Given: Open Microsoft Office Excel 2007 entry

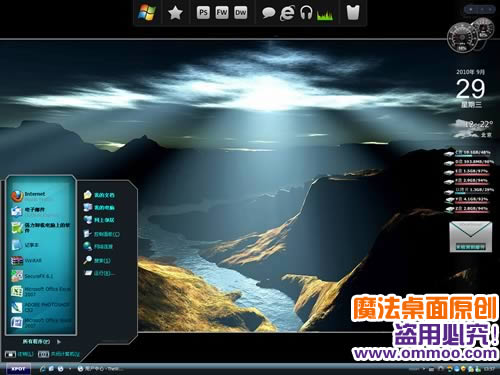Looking at the screenshot, I should (41, 291).
